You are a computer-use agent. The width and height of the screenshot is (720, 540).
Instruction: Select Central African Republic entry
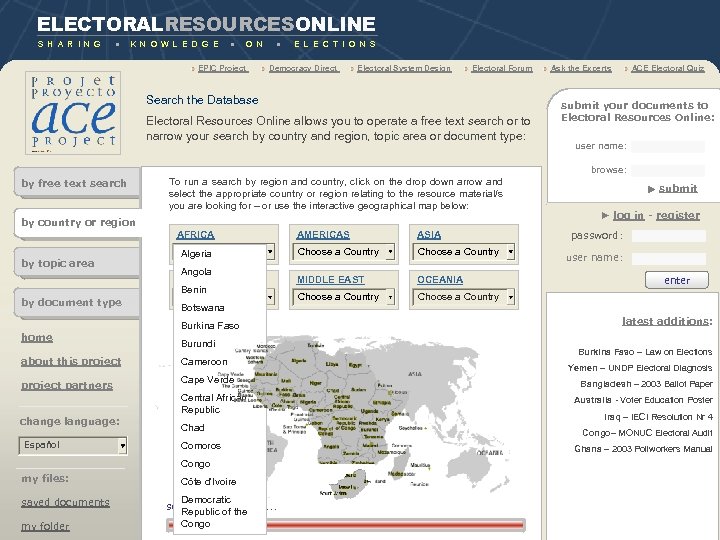[x=213, y=404]
